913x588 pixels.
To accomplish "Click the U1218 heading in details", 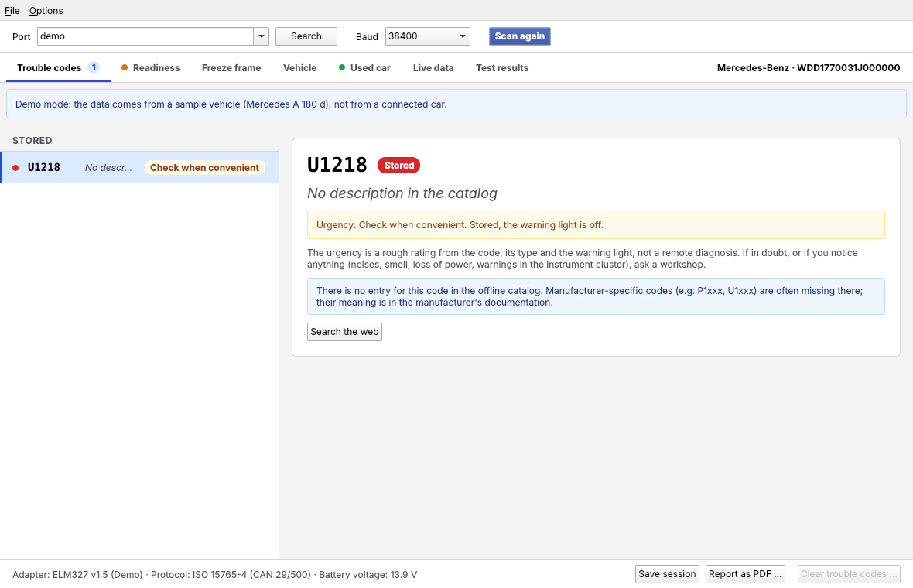I will (x=337, y=166).
